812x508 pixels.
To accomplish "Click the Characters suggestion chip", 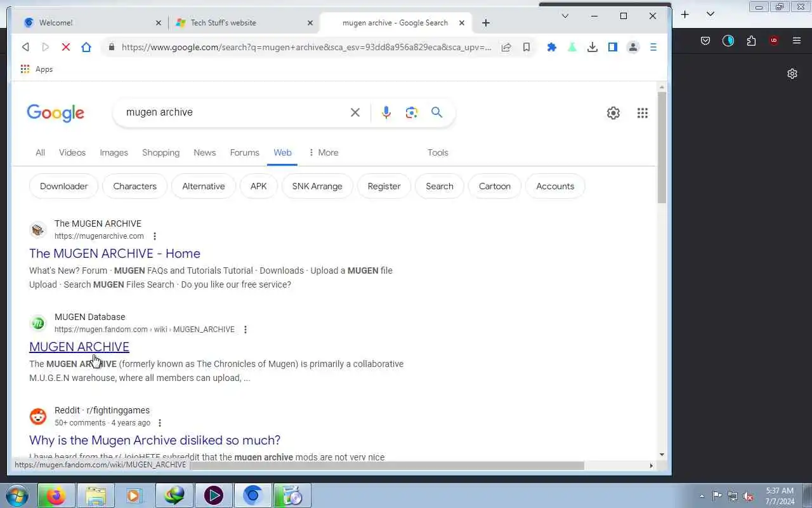I will point(135,186).
